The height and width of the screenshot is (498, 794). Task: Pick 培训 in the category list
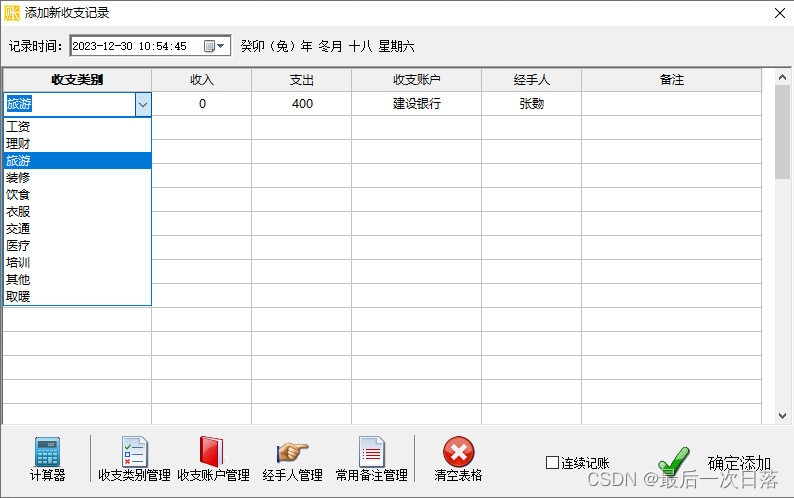click(77, 262)
